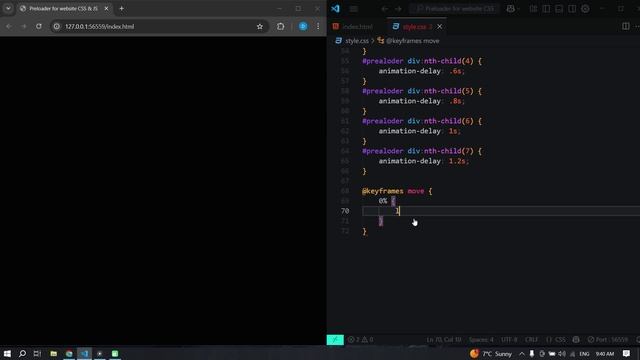Close the style.css editor tab

coord(440,27)
